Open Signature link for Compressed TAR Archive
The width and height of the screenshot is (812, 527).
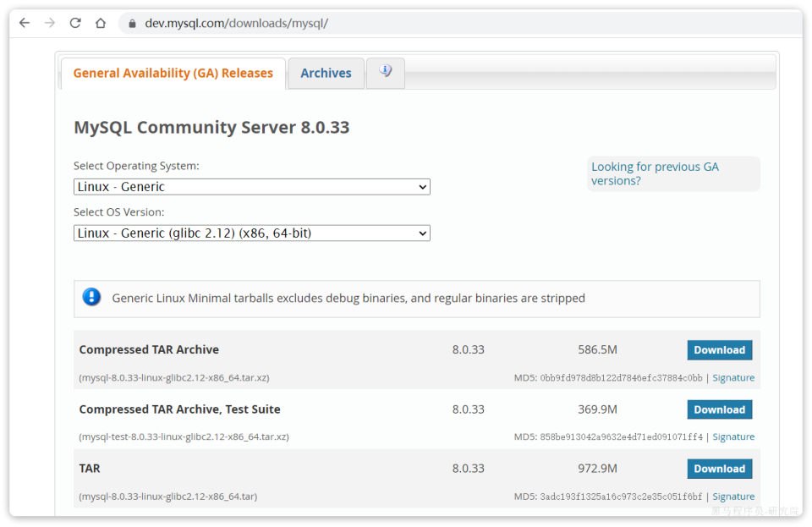[733, 377]
